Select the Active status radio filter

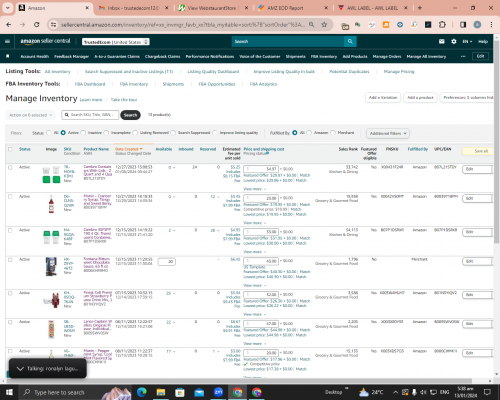coord(63,133)
